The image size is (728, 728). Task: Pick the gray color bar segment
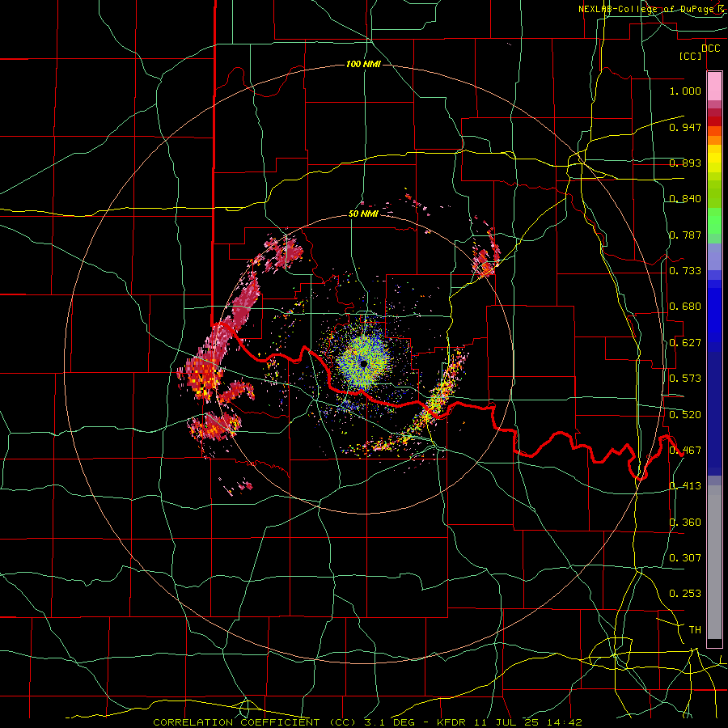(x=714, y=562)
